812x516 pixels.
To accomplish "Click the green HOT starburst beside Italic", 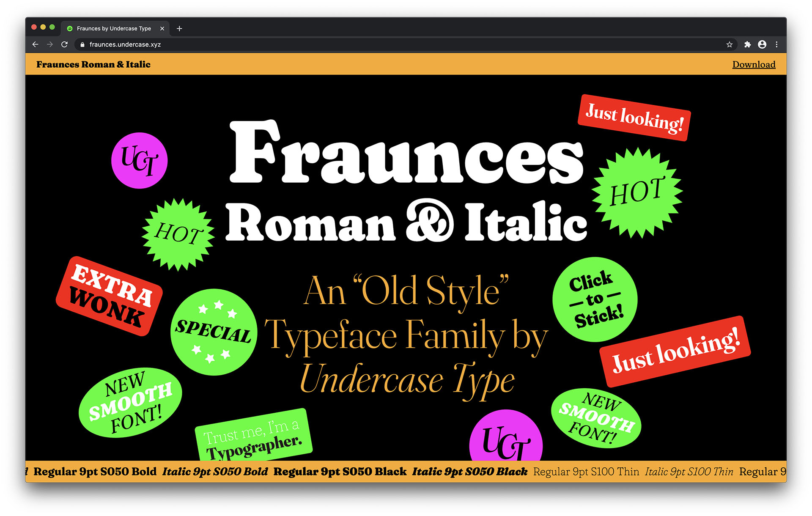I will 637,193.
